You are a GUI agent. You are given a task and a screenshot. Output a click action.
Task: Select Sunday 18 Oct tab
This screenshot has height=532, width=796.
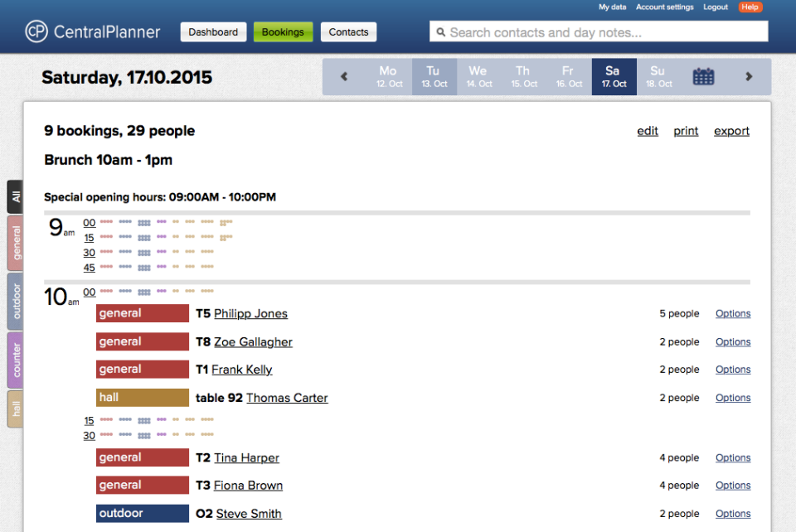click(658, 76)
